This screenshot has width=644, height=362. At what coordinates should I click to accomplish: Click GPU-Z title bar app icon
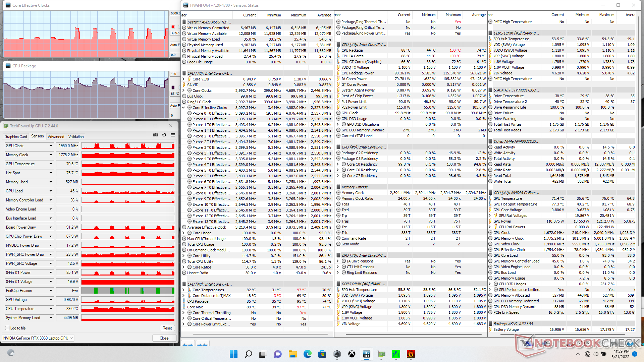[6, 126]
